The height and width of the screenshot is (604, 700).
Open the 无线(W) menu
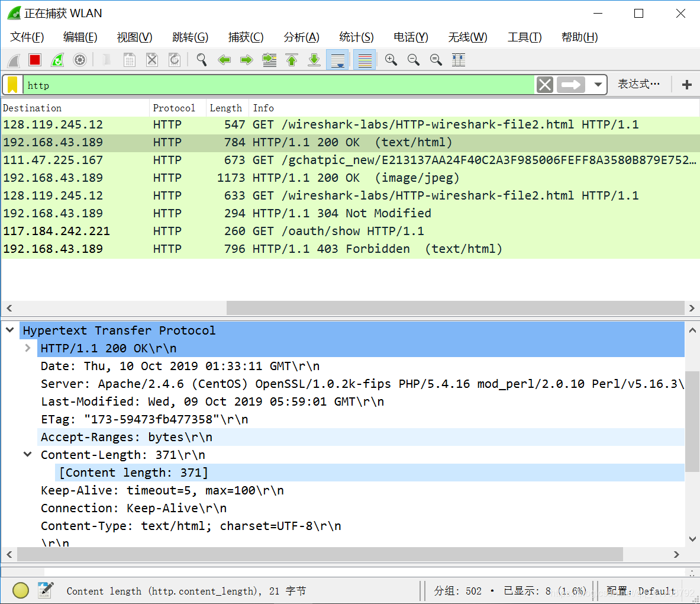pos(468,37)
